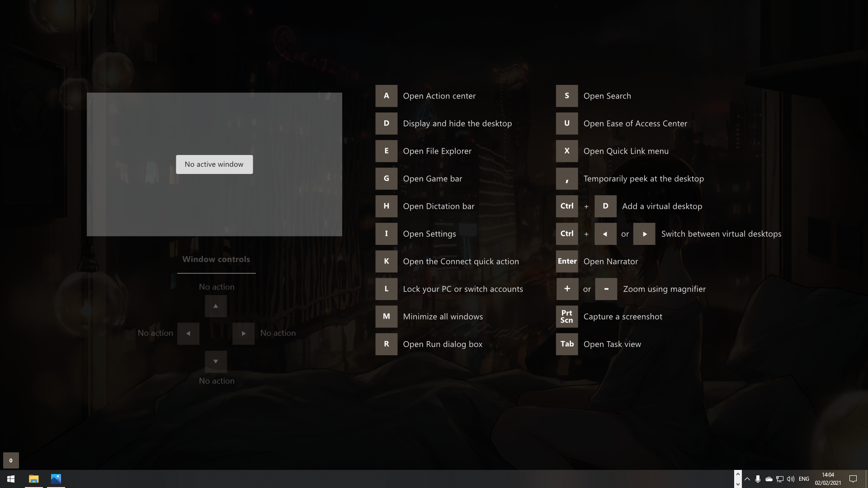Click the Enter key for Open Narrator
868x488 pixels.
coord(566,261)
